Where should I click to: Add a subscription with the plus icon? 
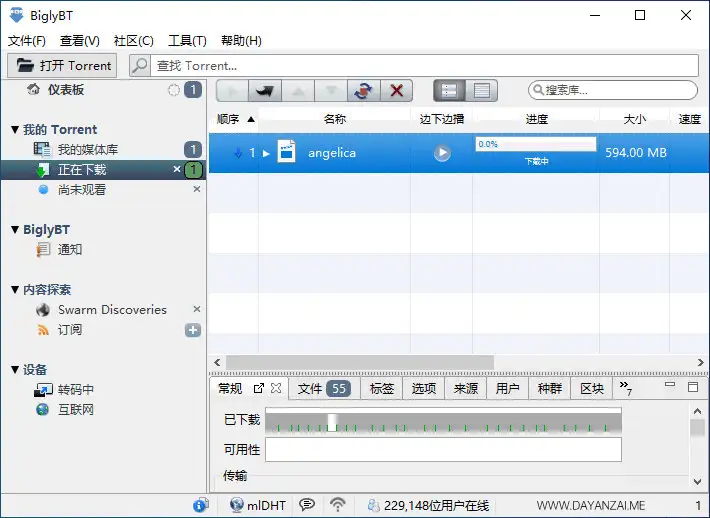pyautogui.click(x=193, y=330)
